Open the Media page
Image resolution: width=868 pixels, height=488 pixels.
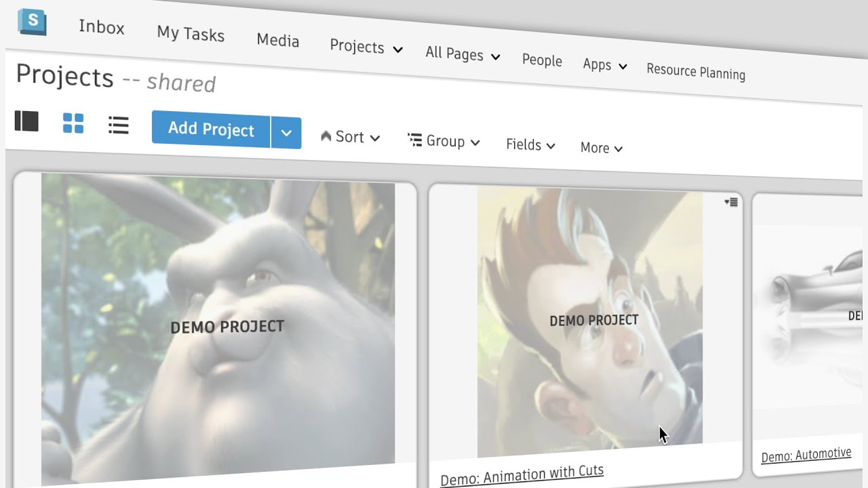[278, 40]
